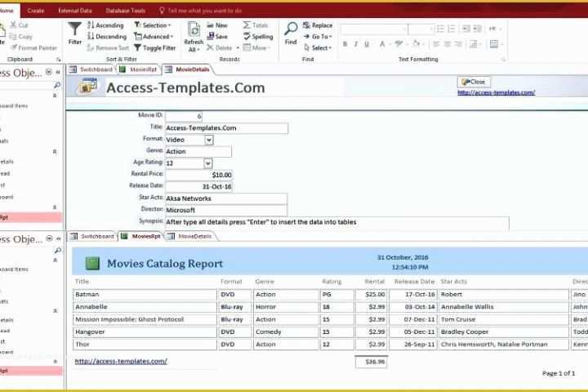The width and height of the screenshot is (588, 392).
Task: Collapse the upper navigation pane with chevrons
Action: click(x=58, y=72)
